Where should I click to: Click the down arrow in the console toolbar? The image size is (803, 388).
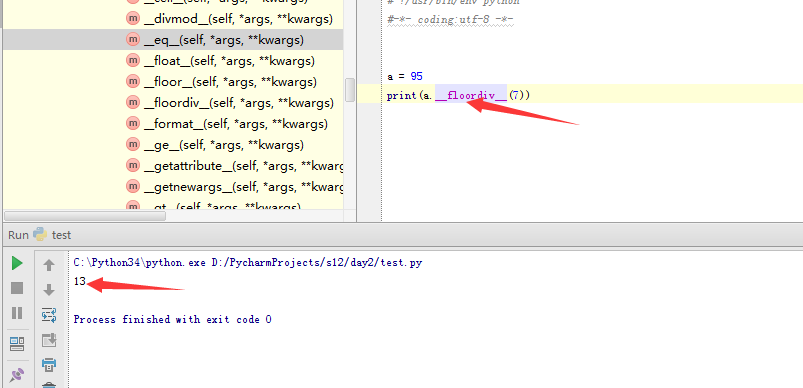point(49,290)
